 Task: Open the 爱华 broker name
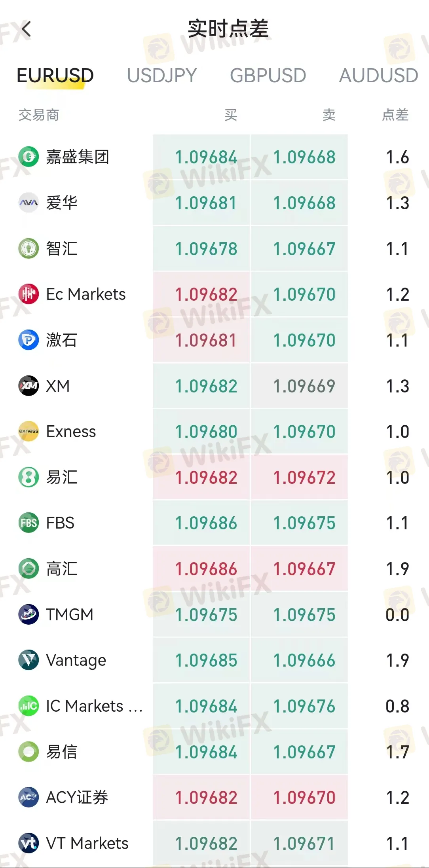click(62, 203)
